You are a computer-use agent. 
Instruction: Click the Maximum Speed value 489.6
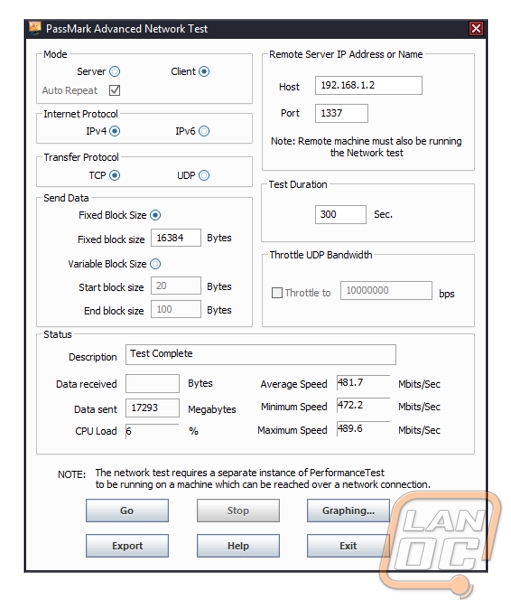tap(363, 429)
